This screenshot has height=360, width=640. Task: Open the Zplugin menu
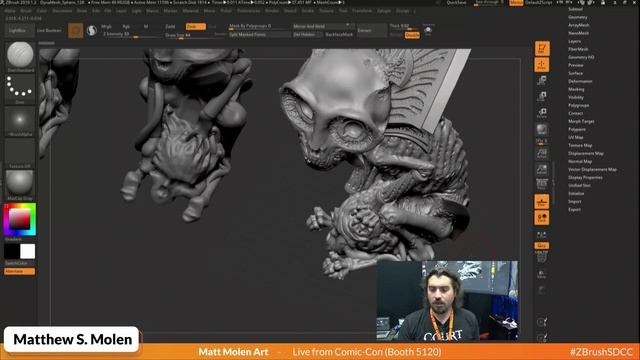point(384,11)
